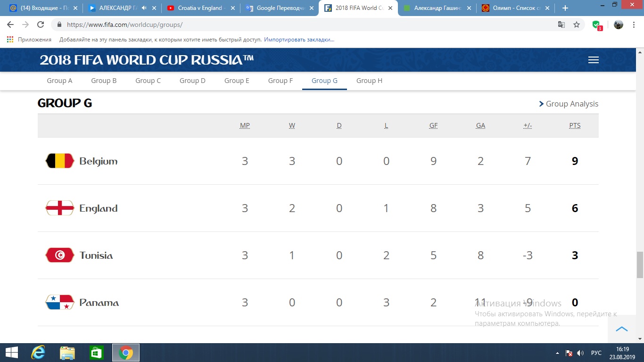Click the W column header
The width and height of the screenshot is (644, 362).
pos(292,125)
